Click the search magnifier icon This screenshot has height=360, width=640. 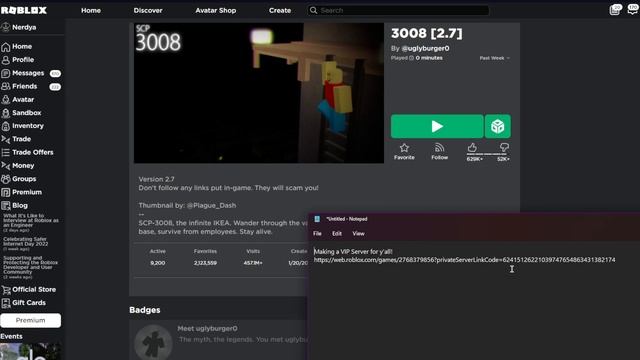[x=313, y=10]
